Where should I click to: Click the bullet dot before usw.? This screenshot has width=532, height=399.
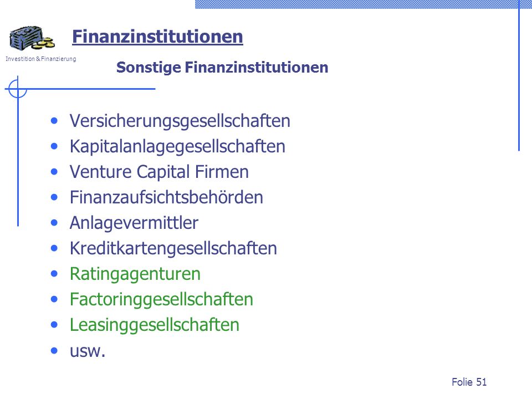(54, 350)
